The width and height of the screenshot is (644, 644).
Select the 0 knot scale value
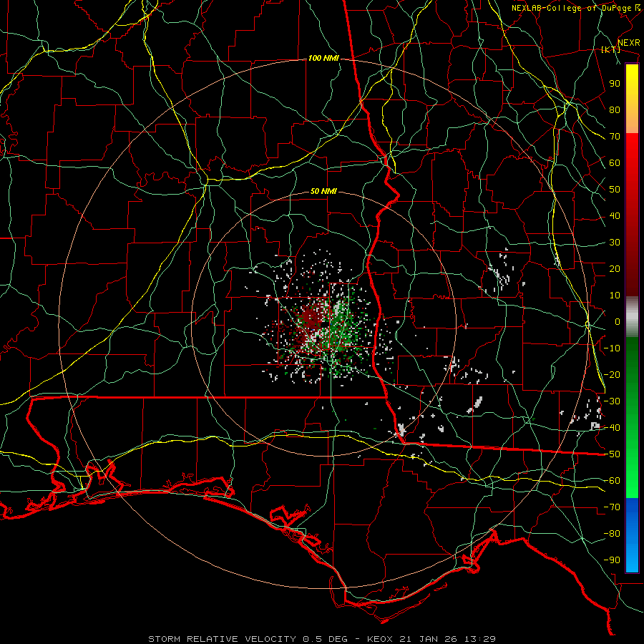[618, 322]
